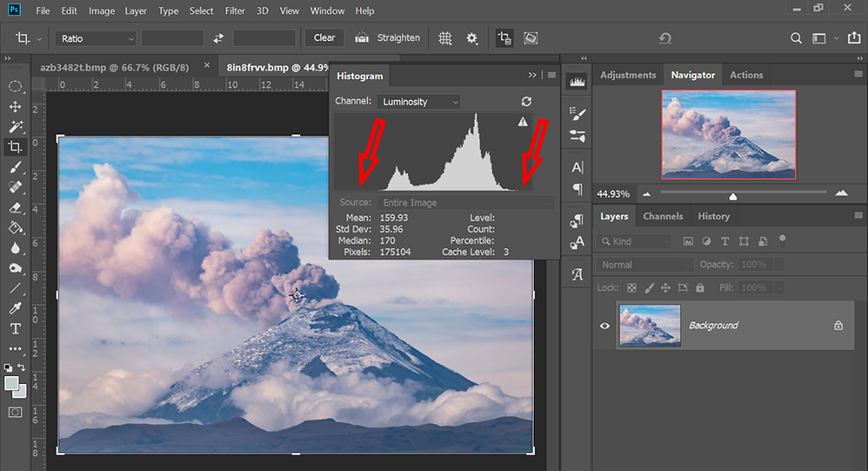The height and width of the screenshot is (471, 868).
Task: Open the layer blend mode Normal dropdown
Action: 644,265
